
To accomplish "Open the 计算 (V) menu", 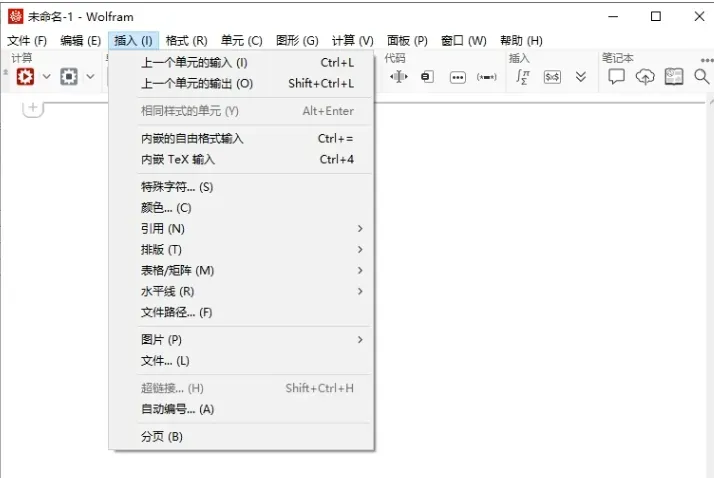I will 352,41.
